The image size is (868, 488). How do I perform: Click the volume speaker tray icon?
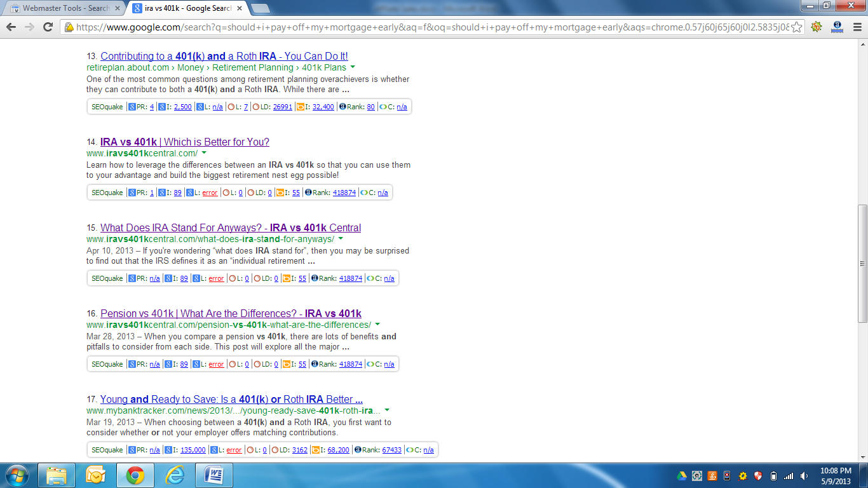[804, 476]
